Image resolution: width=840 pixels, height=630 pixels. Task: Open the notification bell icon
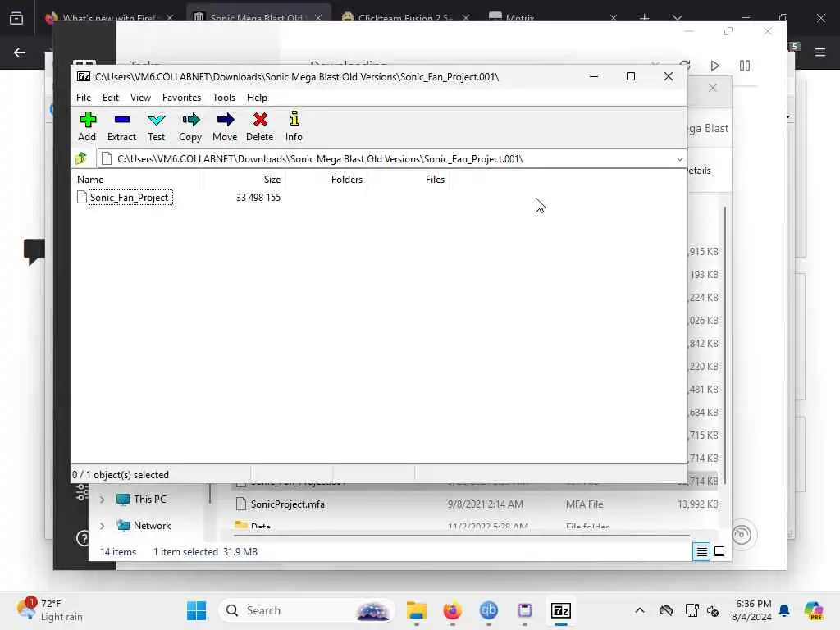784,610
